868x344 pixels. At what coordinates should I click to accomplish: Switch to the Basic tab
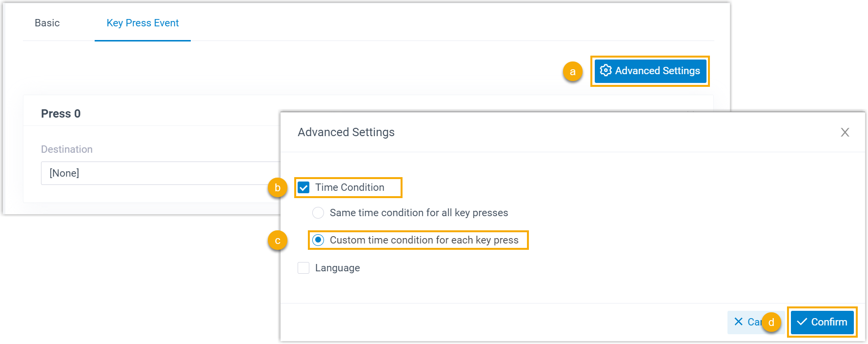click(47, 23)
